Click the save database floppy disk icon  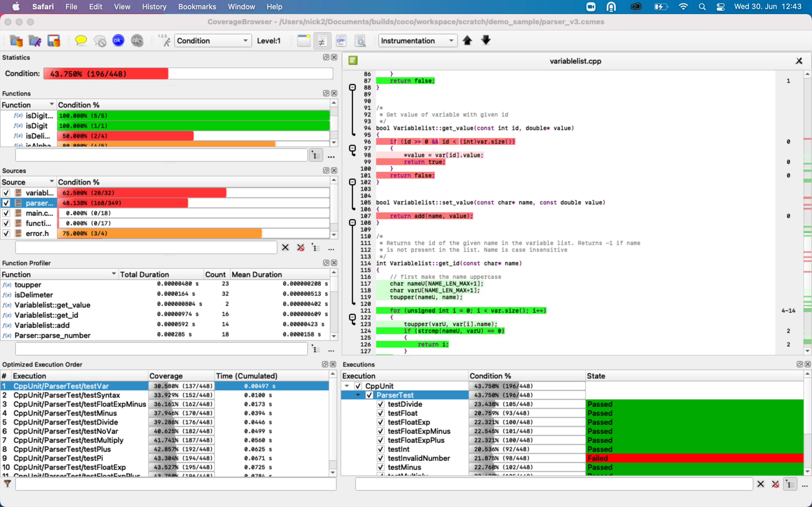coord(53,41)
